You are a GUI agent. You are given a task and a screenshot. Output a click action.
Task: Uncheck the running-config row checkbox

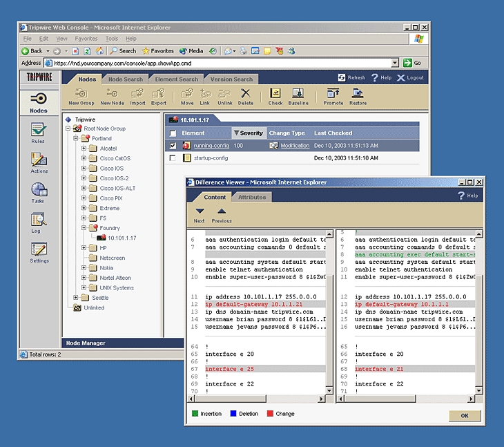[173, 146]
